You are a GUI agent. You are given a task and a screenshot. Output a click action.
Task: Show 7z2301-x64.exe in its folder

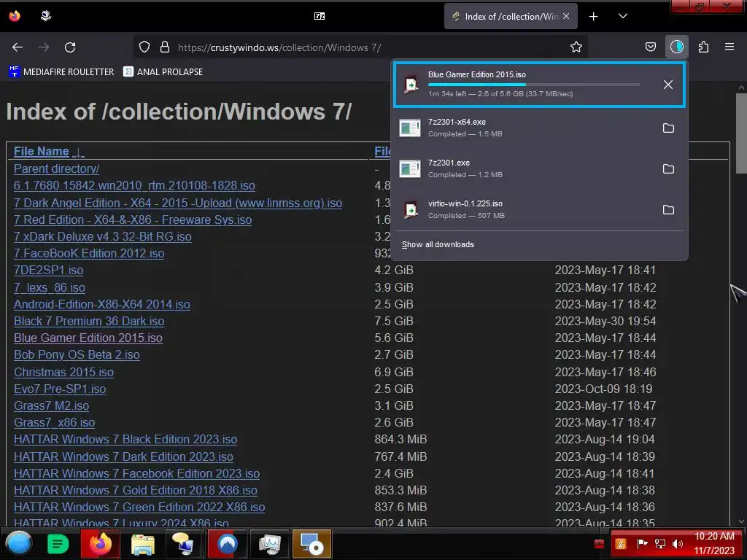[668, 128]
